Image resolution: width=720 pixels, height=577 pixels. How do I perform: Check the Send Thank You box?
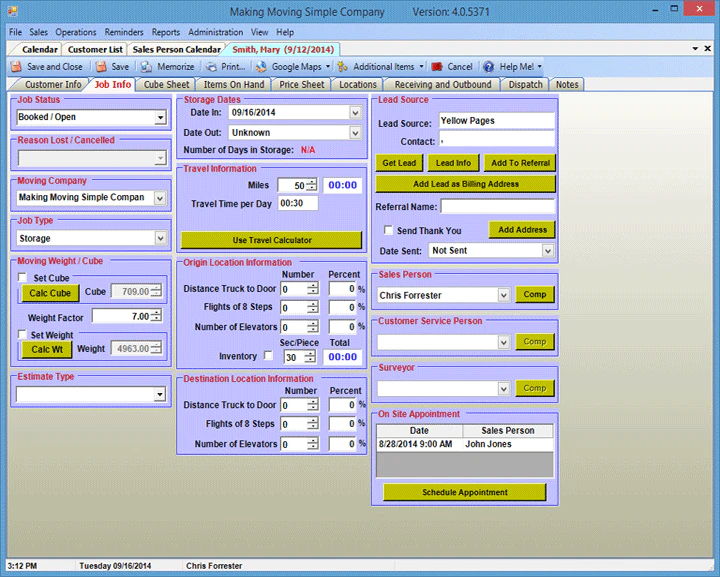tap(388, 230)
